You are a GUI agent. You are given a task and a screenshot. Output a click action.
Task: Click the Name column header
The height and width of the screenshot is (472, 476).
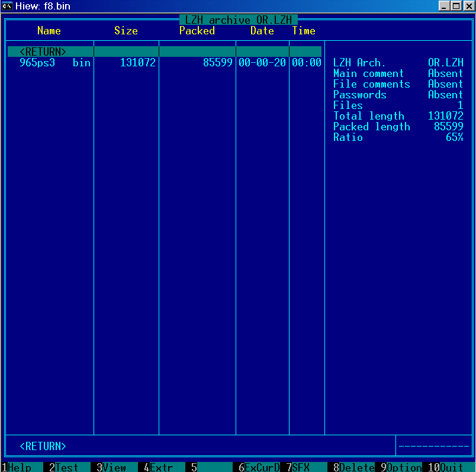[49, 31]
